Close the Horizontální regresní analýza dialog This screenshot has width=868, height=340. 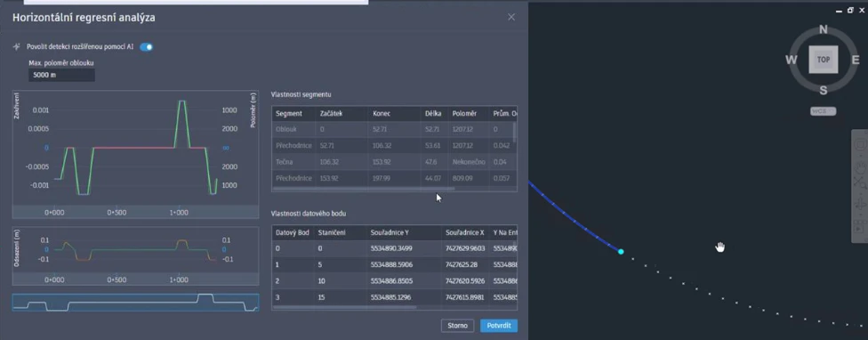511,17
